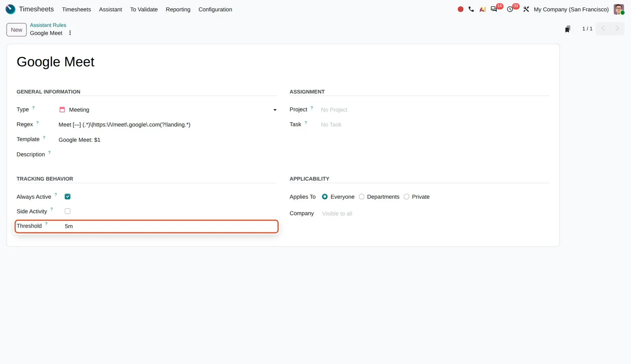Edit the Template field Google Meet: $1

pos(167,140)
